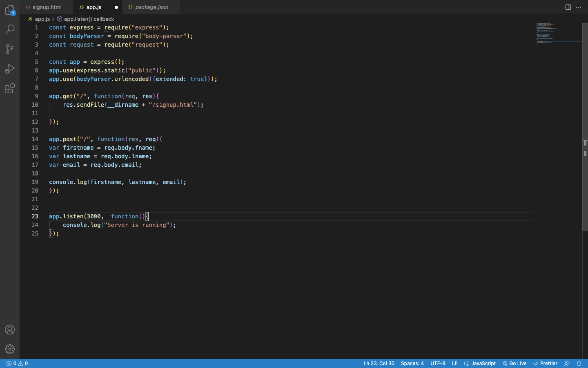The image size is (588, 368).
Task: Open the Source Control view
Action: click(x=9, y=49)
